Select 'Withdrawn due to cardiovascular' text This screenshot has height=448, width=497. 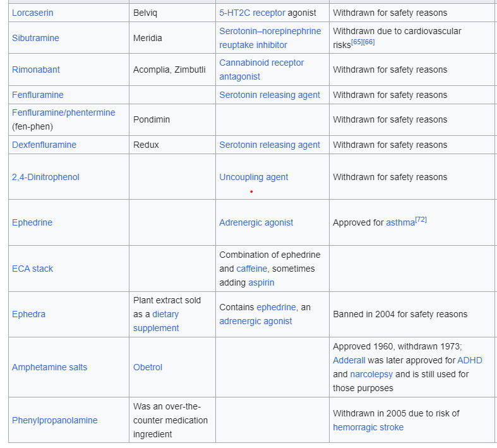point(397,31)
